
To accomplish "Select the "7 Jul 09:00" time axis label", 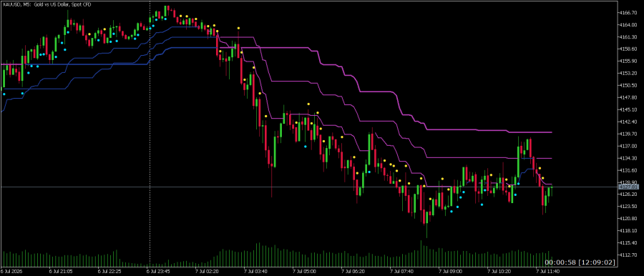I will coord(451,272).
